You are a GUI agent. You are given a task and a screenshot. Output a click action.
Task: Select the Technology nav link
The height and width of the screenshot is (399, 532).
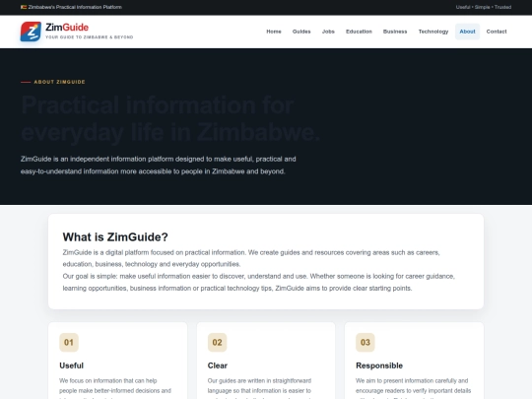[433, 32]
